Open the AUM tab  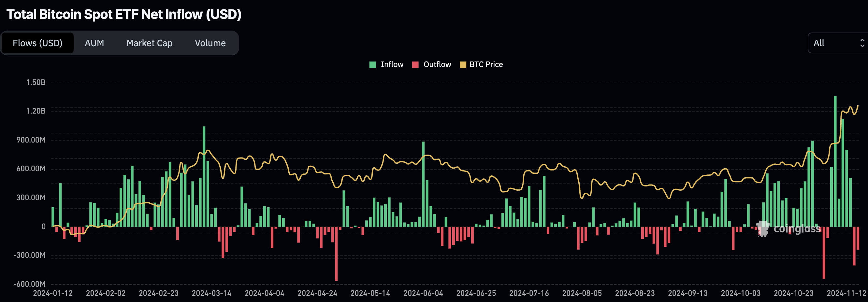pos(94,43)
